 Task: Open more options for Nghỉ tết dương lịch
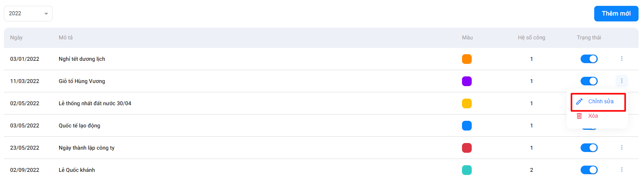point(621,58)
